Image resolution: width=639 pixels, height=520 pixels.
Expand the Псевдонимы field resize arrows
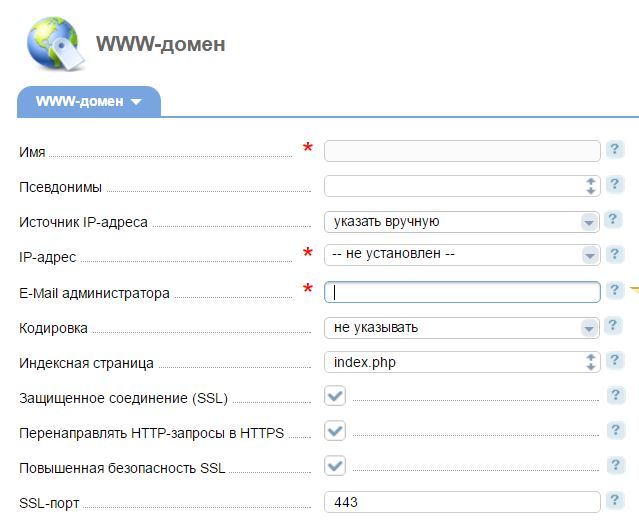pos(591,186)
